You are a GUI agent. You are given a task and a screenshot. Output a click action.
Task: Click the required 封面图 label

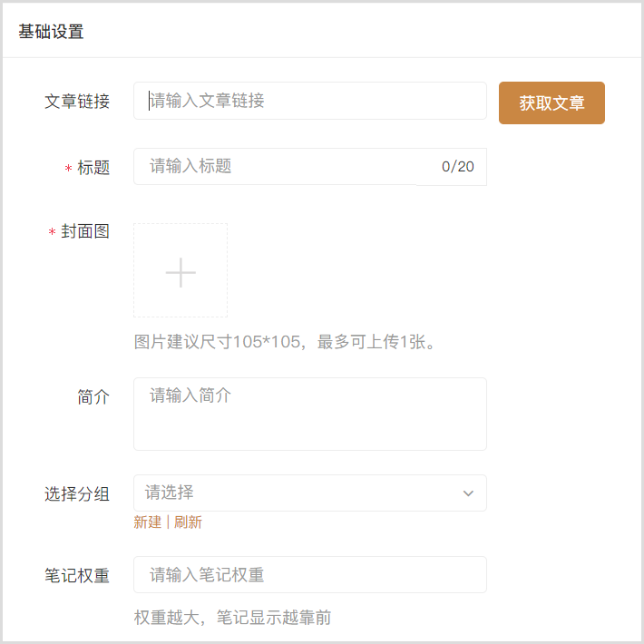pos(84,232)
